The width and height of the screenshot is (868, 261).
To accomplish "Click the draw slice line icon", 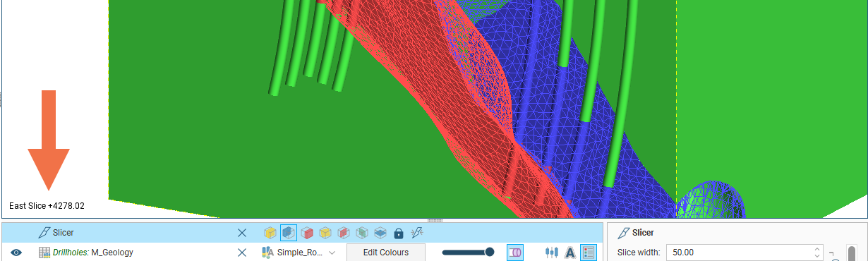I will point(416,233).
